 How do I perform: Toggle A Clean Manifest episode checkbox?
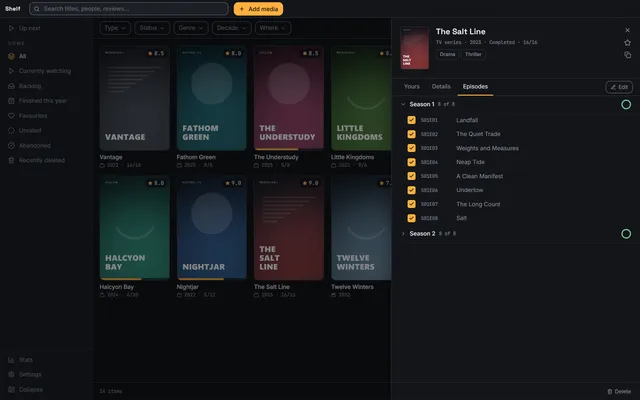pos(411,176)
